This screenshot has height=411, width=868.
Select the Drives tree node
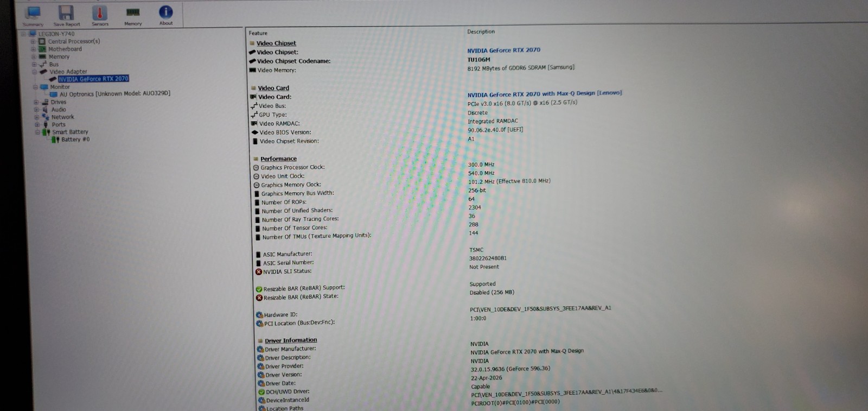click(x=59, y=102)
